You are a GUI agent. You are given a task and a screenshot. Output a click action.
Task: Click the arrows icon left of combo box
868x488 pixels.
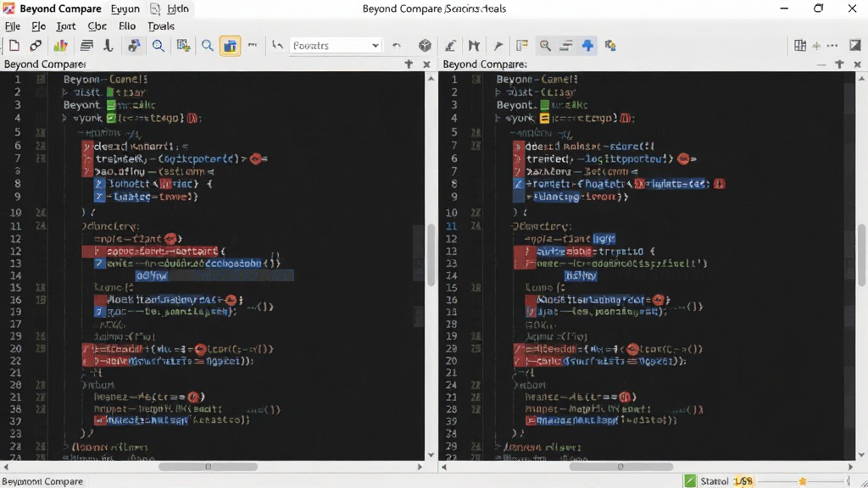coord(277,46)
